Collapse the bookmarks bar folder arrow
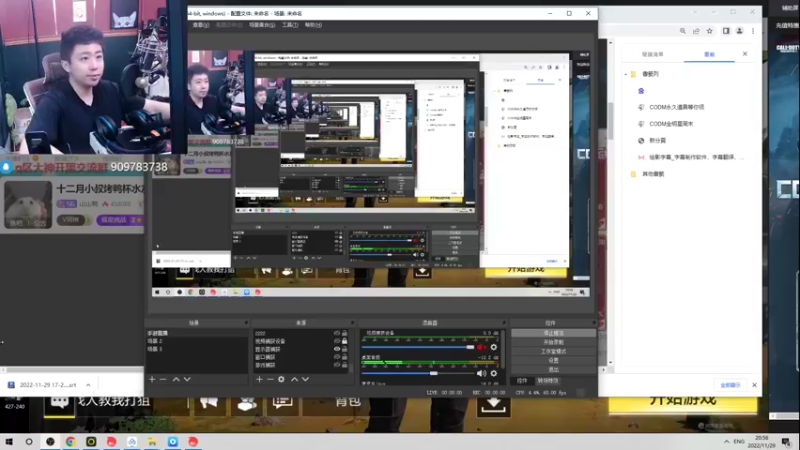 [626, 74]
